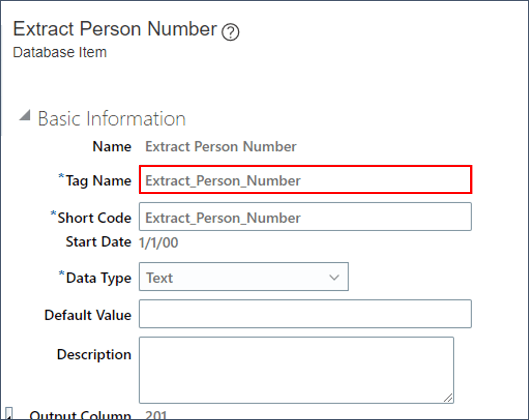Click the Start Date value 1/1/00

pyautogui.click(x=158, y=242)
